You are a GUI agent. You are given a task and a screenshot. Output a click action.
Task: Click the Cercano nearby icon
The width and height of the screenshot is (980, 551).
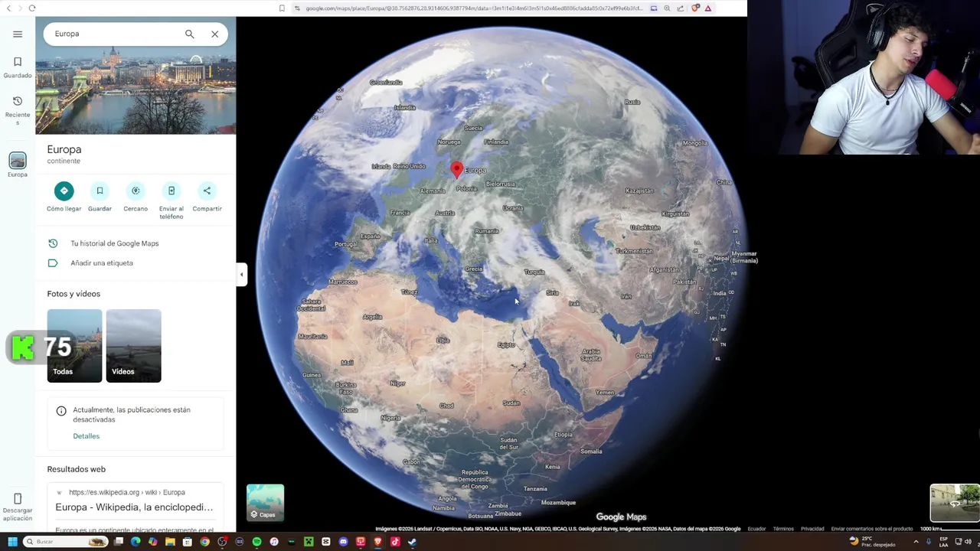point(136,191)
